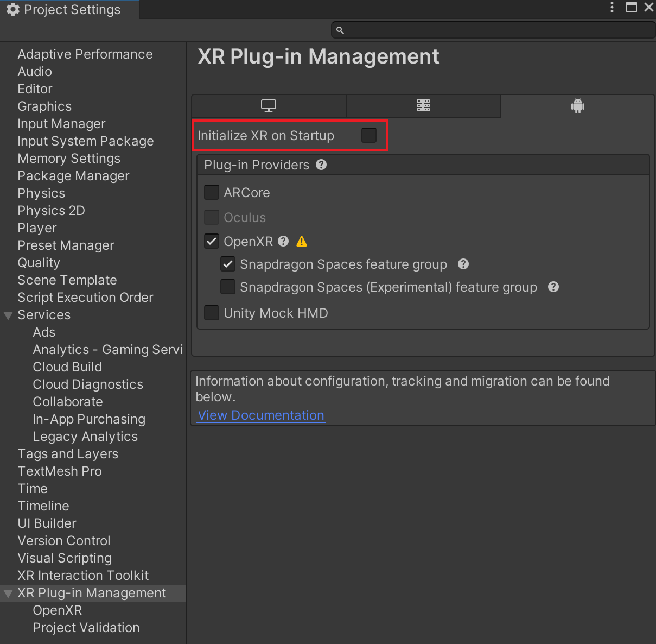Select the Services category
656x644 pixels.
44,315
